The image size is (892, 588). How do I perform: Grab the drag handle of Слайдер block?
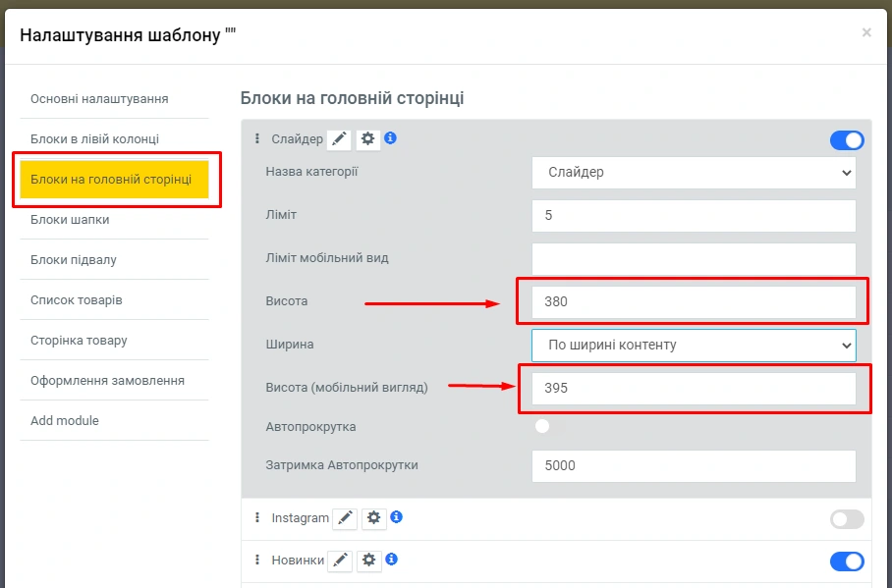257,139
